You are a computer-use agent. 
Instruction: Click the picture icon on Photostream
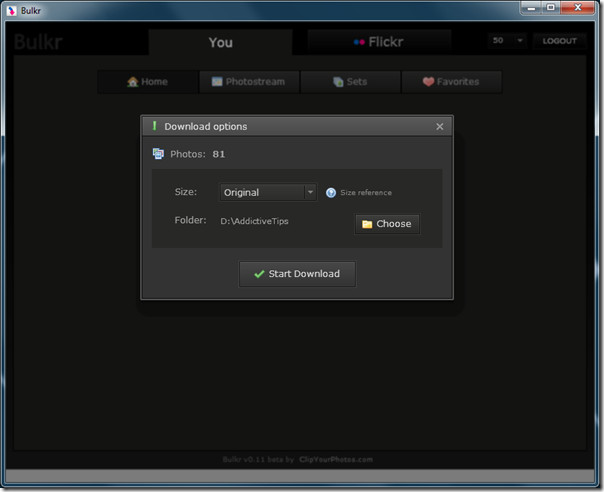(217, 82)
